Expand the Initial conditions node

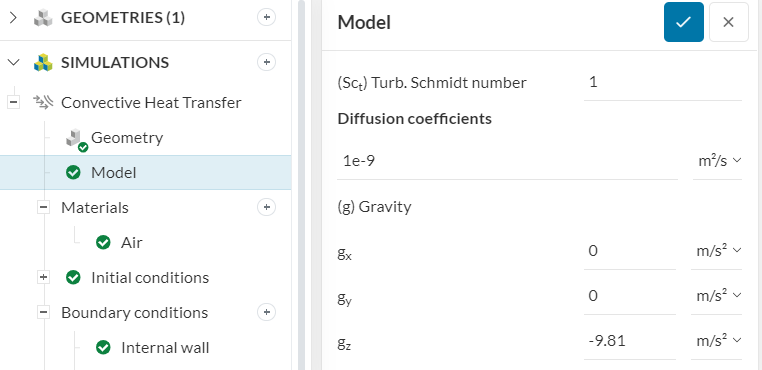point(44,278)
